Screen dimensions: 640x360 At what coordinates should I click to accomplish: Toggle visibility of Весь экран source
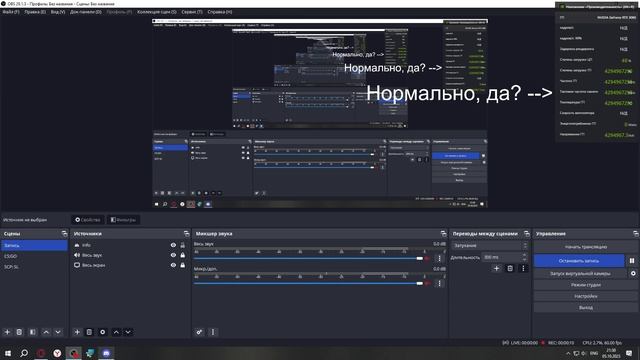tap(173, 265)
